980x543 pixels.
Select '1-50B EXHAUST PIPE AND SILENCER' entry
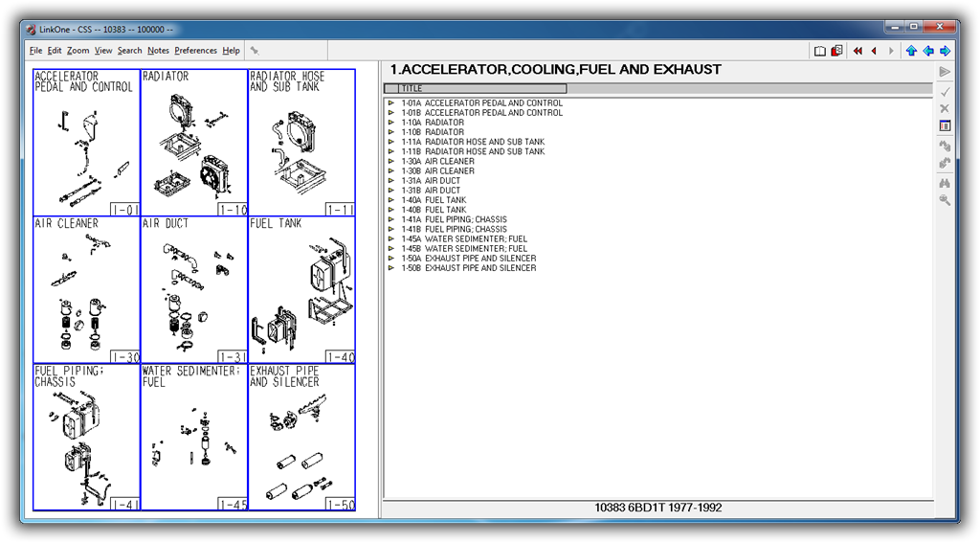469,268
